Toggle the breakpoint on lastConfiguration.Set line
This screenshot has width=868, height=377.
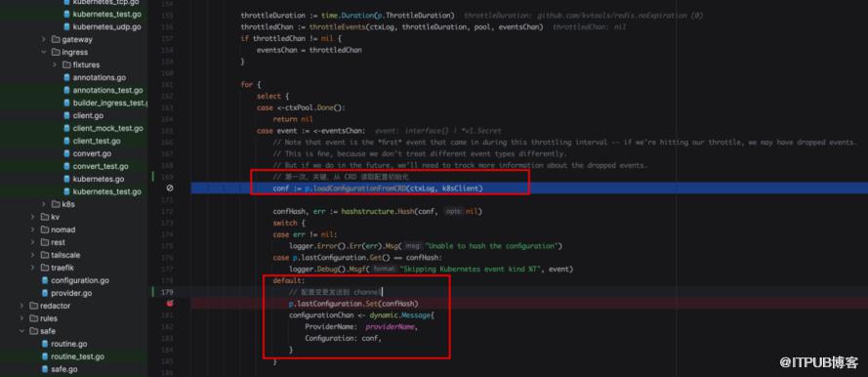click(170, 304)
